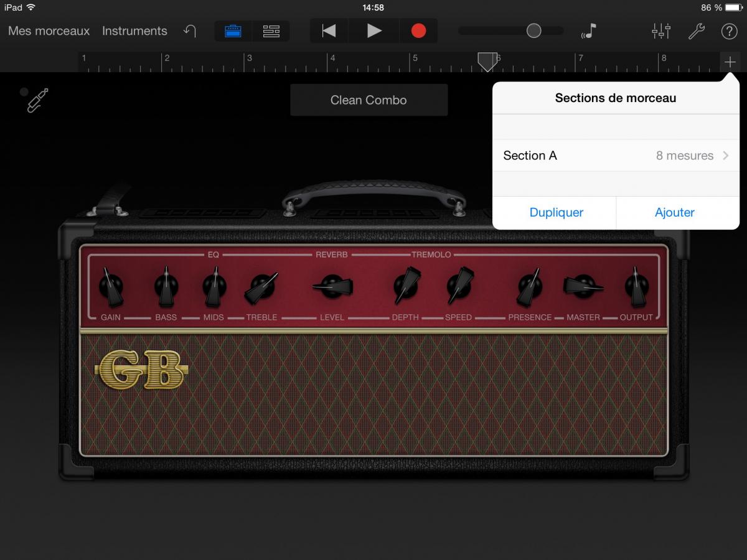Image resolution: width=747 pixels, height=560 pixels.
Task: Open the guitar cable input settings icon
Action: point(37,100)
